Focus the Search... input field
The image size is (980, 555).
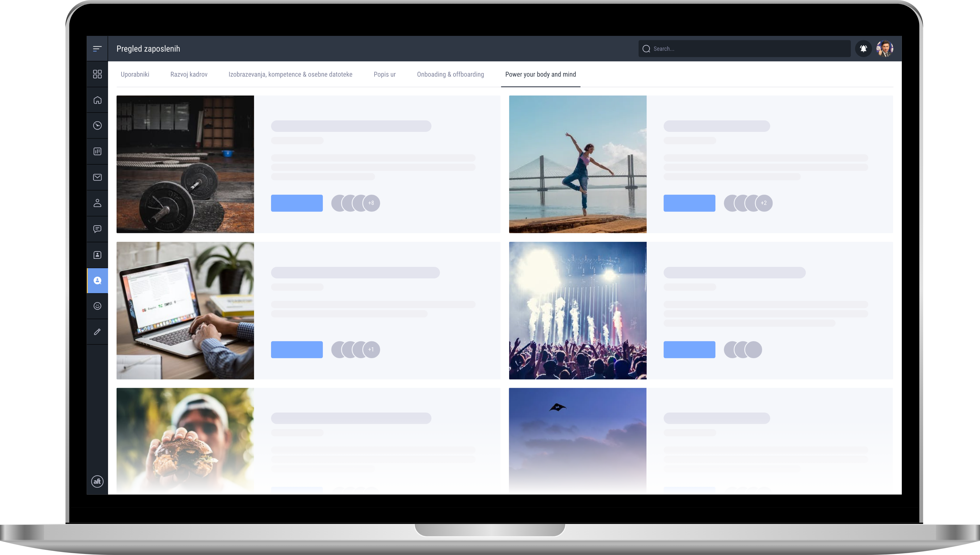(744, 49)
